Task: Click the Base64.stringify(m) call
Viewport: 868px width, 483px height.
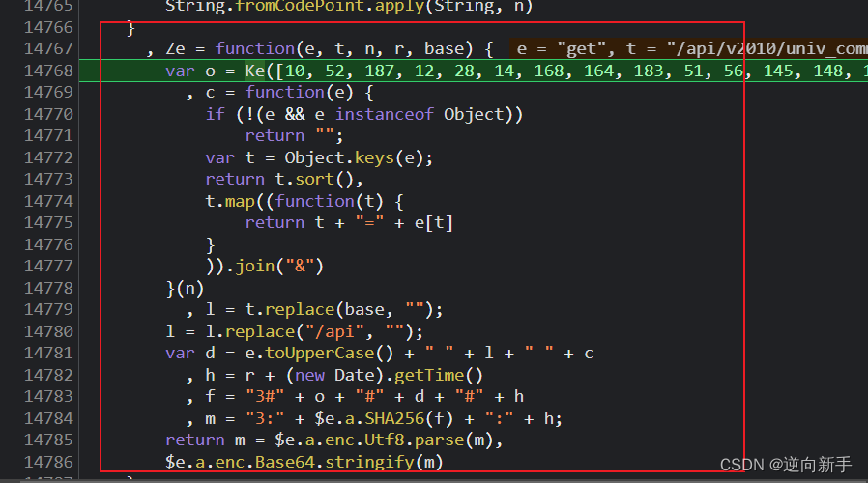Action: (349, 462)
